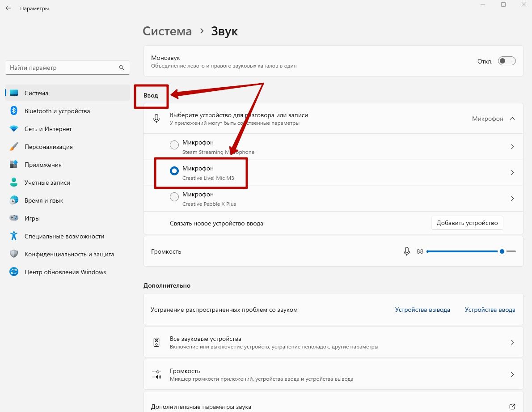Open external link icon for advanced sound

(x=512, y=407)
